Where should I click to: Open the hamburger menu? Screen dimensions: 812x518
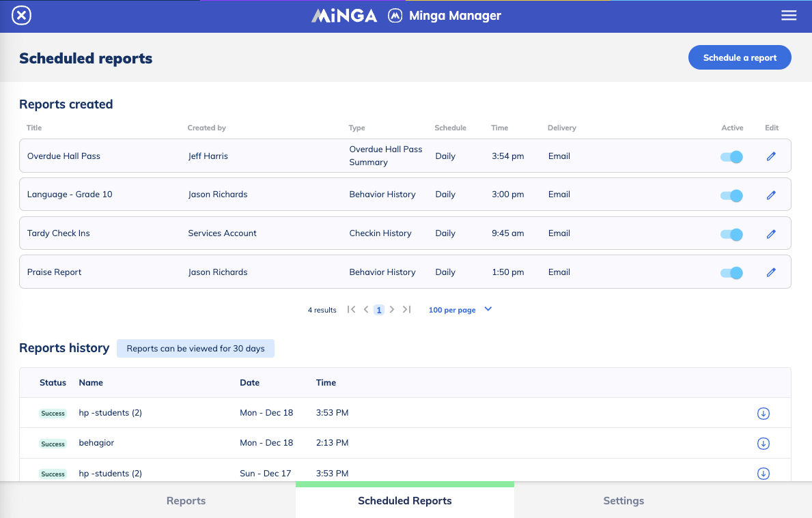[x=789, y=15]
